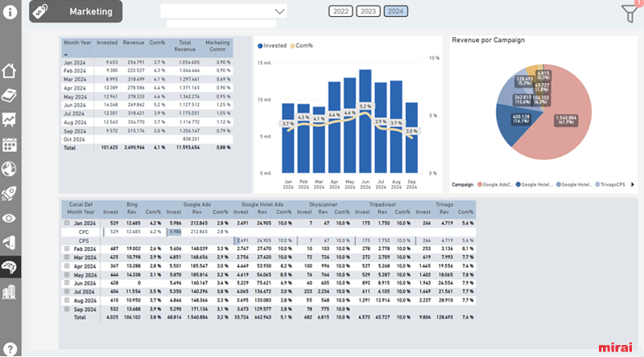
Task: Open the globe icon in the sidebar
Action: 9,169
